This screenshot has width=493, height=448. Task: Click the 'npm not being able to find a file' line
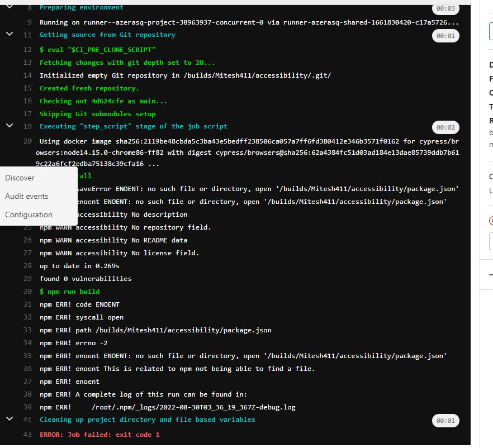click(x=177, y=369)
